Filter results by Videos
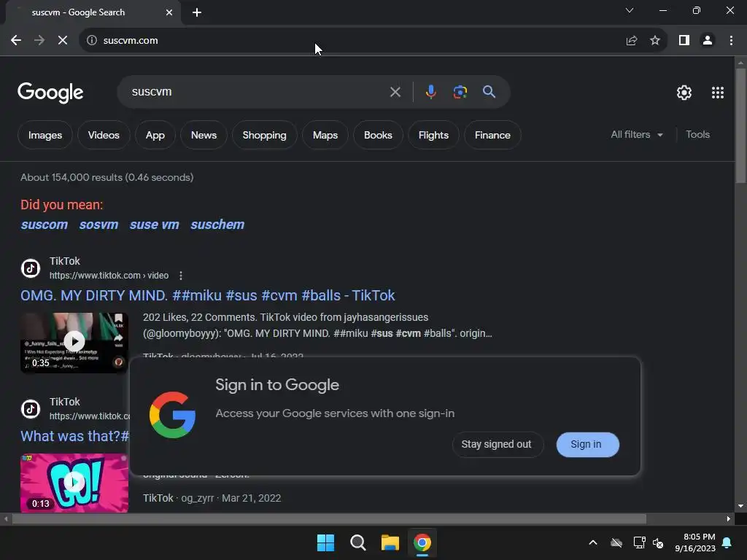The width and height of the screenshot is (747, 560). (104, 135)
